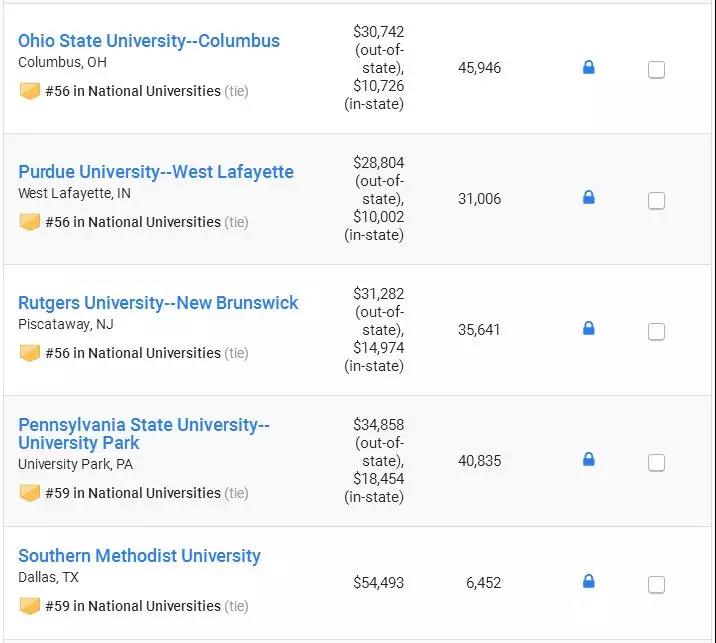
Task: Enable the checkbox for Pennsylvania State University
Action: pos(656,463)
